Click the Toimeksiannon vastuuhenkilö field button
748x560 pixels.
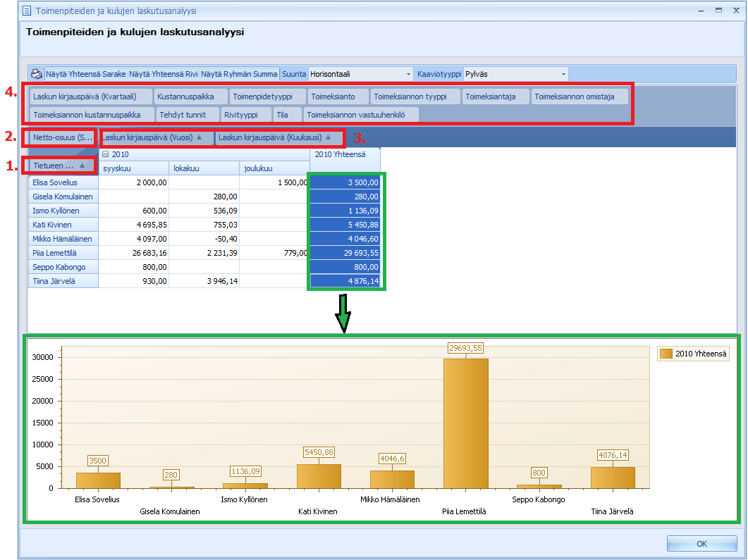tap(361, 115)
